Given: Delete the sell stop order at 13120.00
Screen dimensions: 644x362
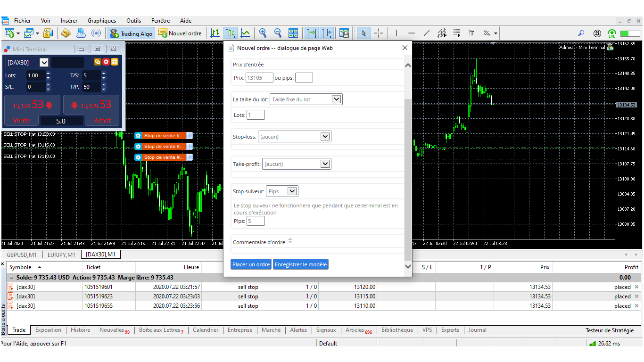Looking at the screenshot, I should click(637, 287).
